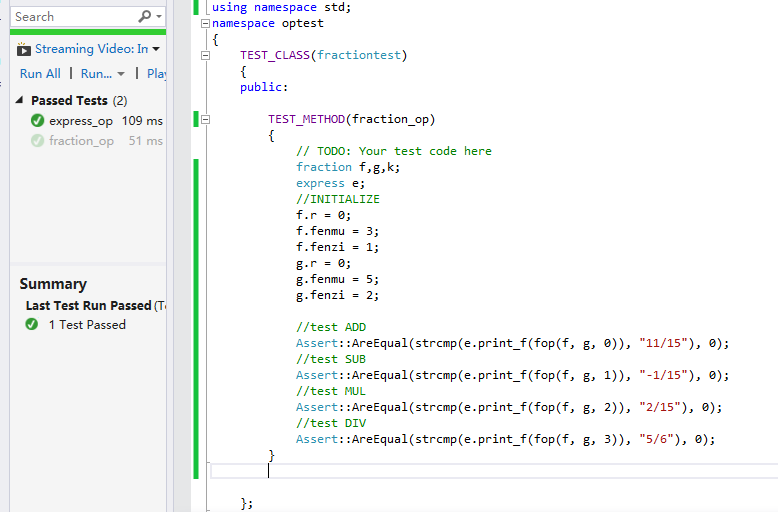This screenshot has width=778, height=512.
Task: Click the TEST_CLASS macro text
Action: [275, 55]
